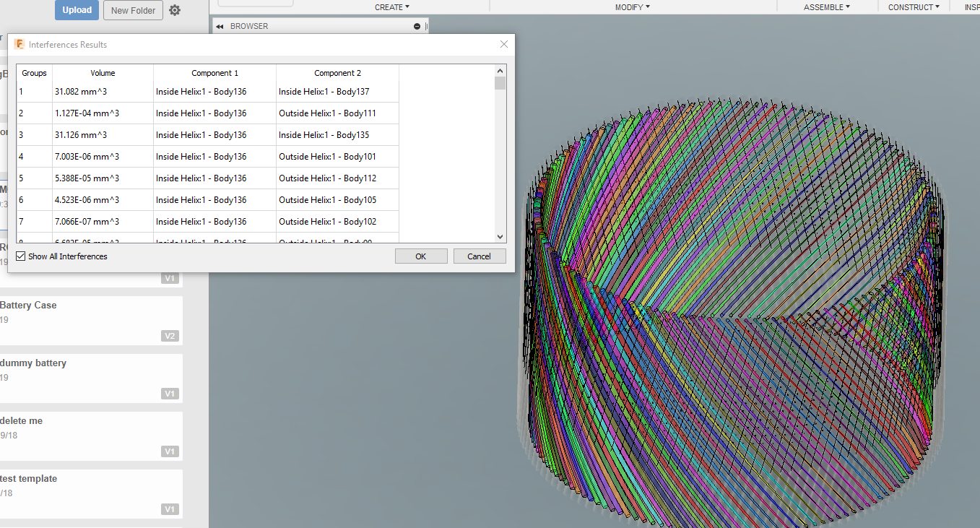Click the Inside Helix:1 - Body137 cell
This screenshot has width=980, height=528.
(338, 92)
